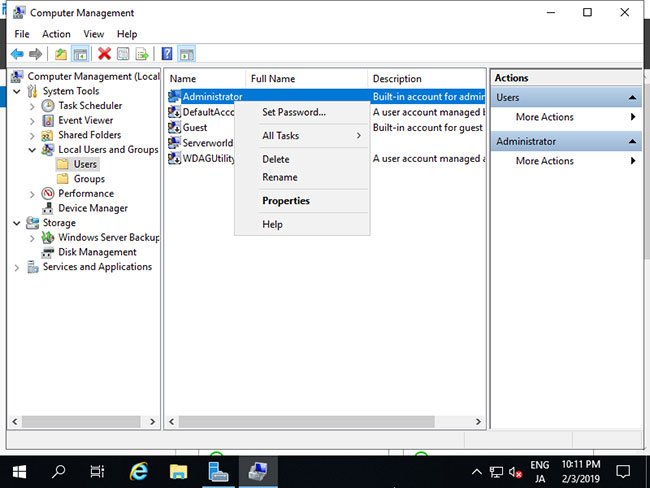This screenshot has width=650, height=488.
Task: Launch Internet Explorer from taskbar
Action: (x=138, y=472)
